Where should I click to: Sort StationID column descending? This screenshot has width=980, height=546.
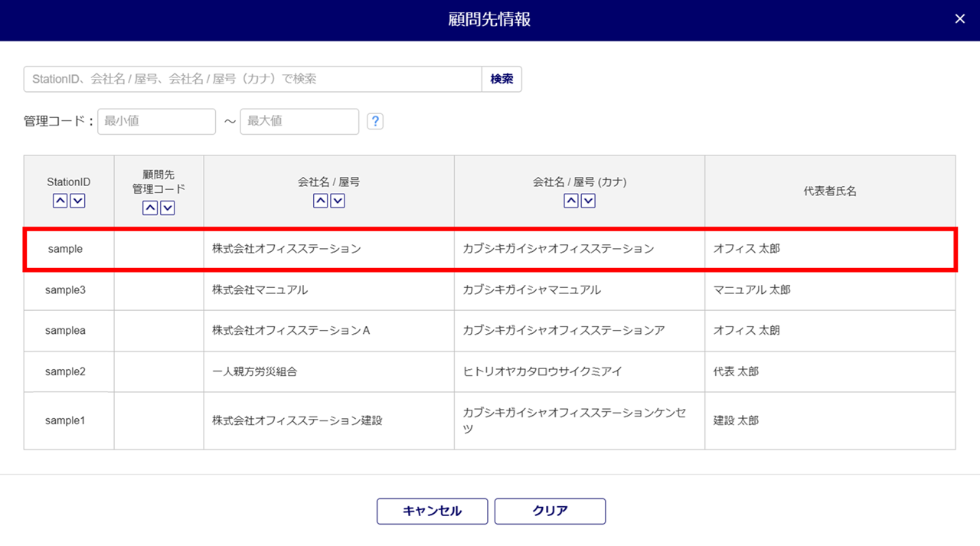tap(77, 201)
